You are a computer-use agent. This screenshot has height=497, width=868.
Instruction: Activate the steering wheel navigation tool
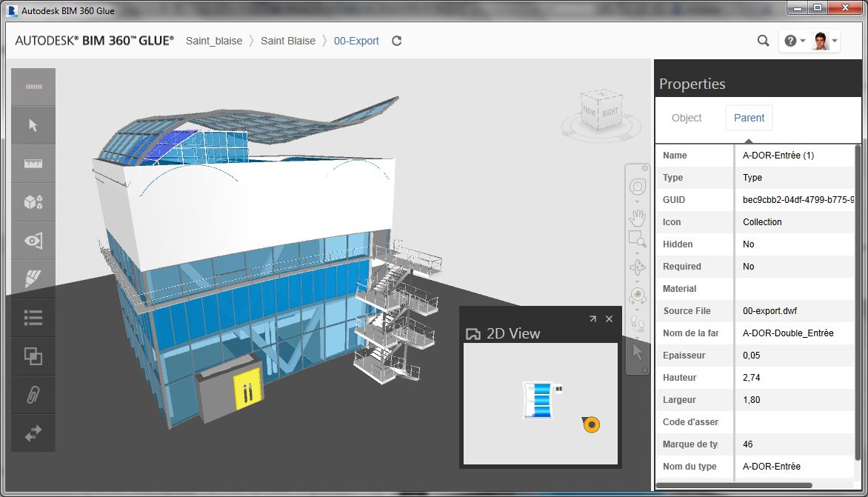point(637,187)
